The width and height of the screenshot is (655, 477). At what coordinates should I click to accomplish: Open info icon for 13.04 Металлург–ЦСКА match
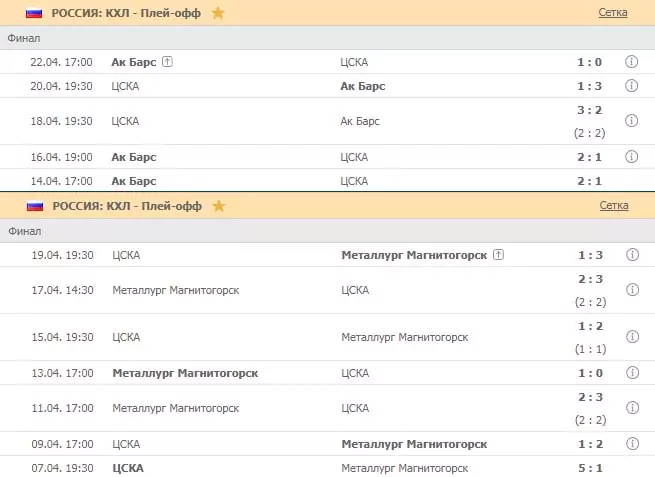click(632, 373)
